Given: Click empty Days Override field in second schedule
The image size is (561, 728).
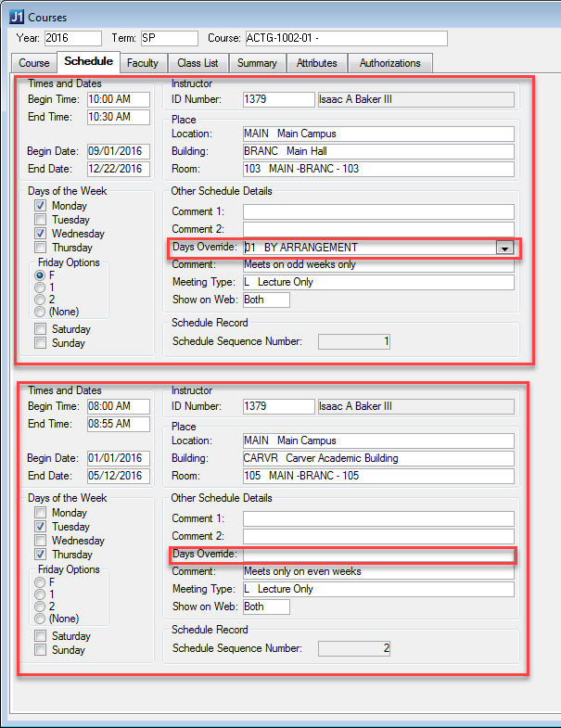Looking at the screenshot, I should [378, 555].
